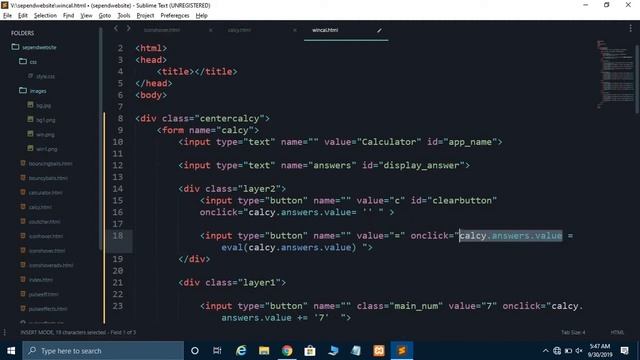Open bouncingballs.html in the sidebar

tap(50, 164)
